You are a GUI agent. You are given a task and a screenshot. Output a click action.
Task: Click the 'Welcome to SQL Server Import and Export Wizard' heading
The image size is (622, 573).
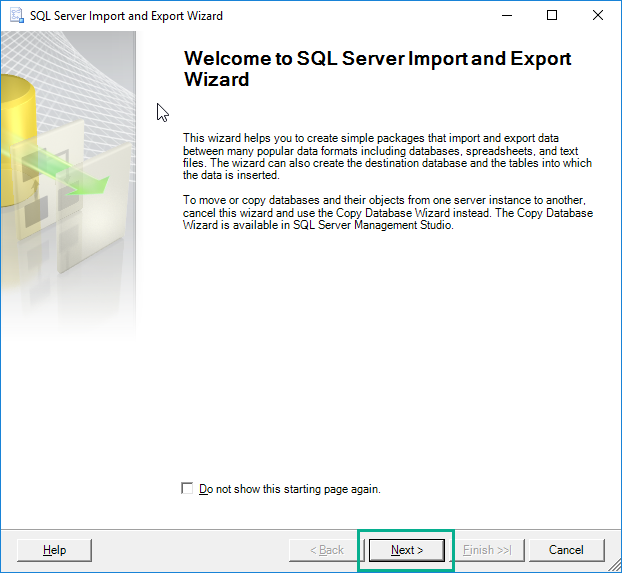377,69
